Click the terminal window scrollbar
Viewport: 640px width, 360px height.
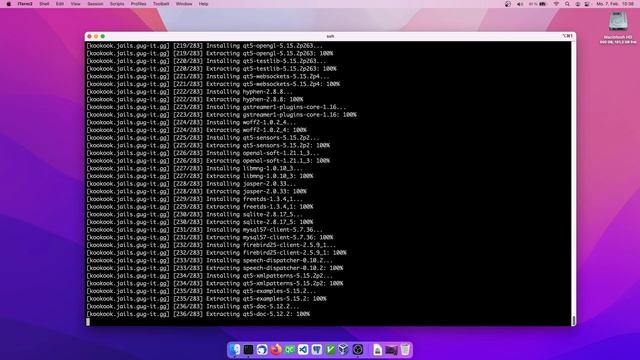573,320
